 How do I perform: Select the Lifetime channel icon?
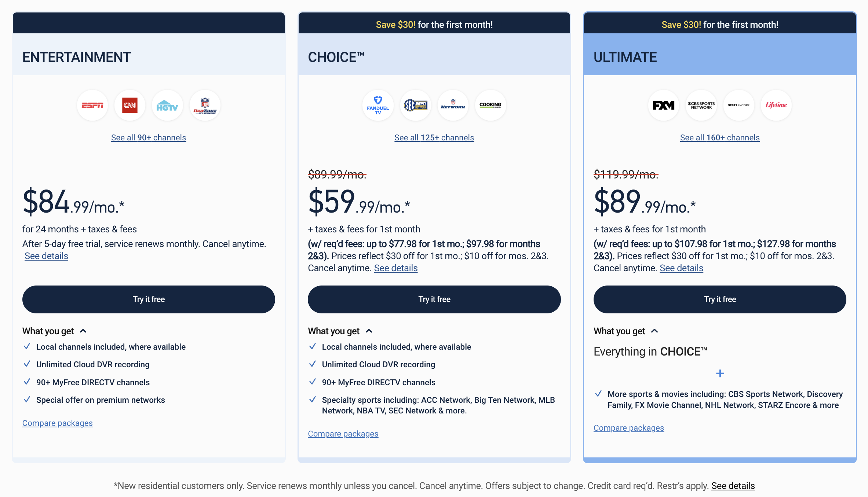click(x=776, y=105)
